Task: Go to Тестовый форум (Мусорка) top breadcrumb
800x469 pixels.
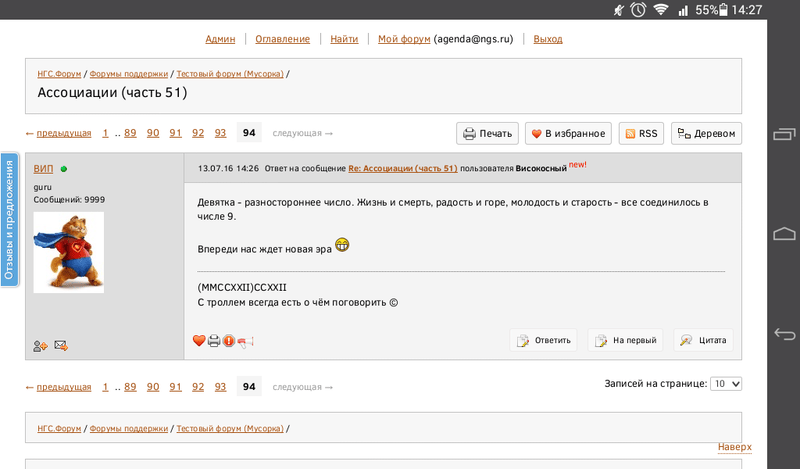Action: (x=230, y=74)
